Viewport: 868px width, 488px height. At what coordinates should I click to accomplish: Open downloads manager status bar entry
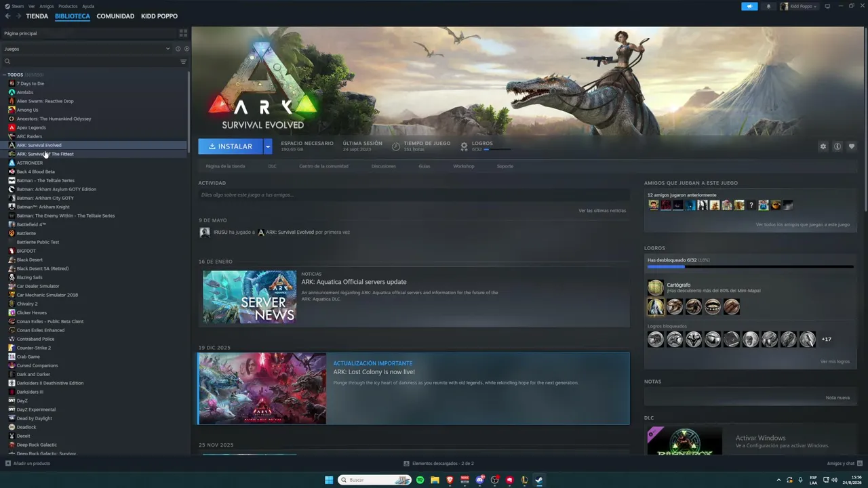[x=439, y=464]
